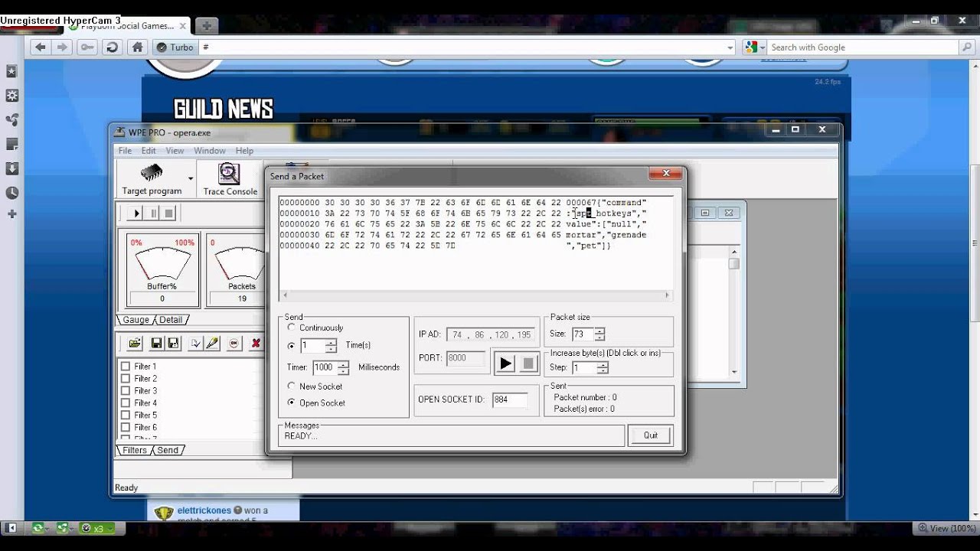This screenshot has width=980, height=551.
Task: Start logging with the play button
Action: point(137,213)
